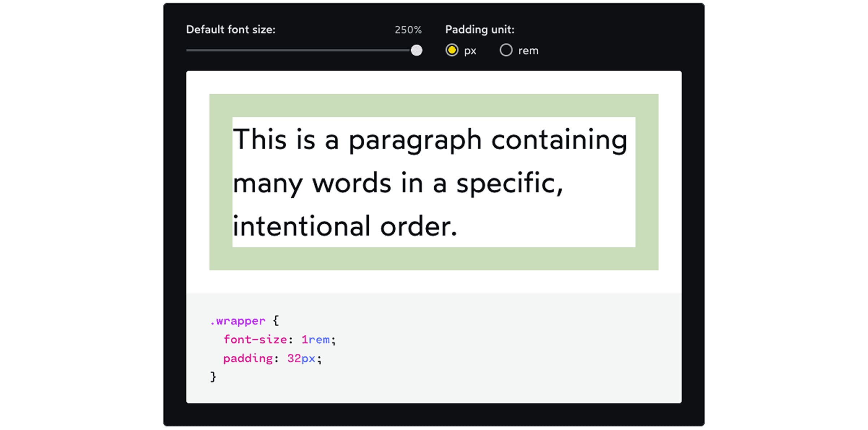868x430 pixels.
Task: Click the padding property in the code
Action: coord(248,358)
